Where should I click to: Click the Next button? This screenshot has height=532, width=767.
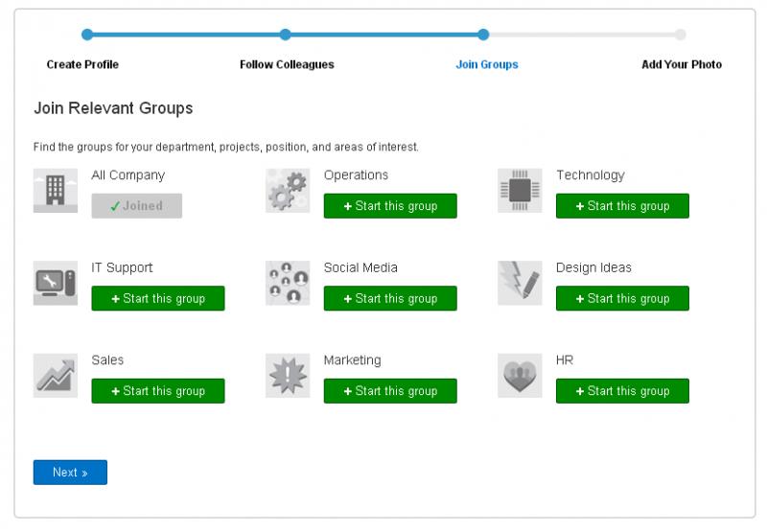70,473
